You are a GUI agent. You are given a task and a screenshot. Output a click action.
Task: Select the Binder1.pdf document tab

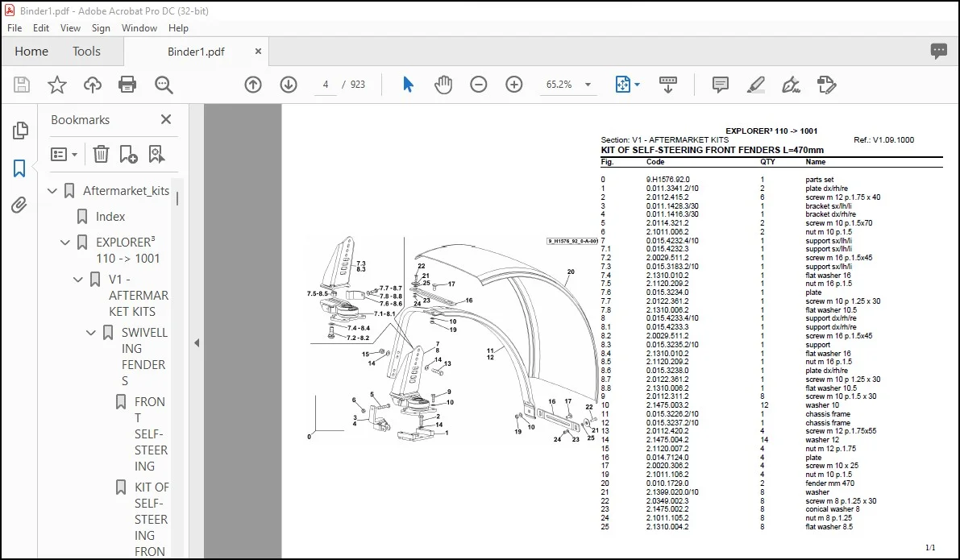coord(196,52)
